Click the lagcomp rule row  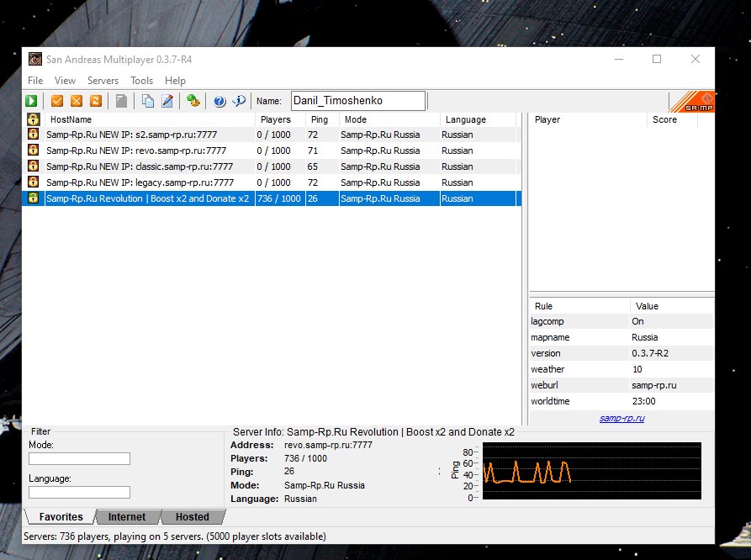(621, 321)
